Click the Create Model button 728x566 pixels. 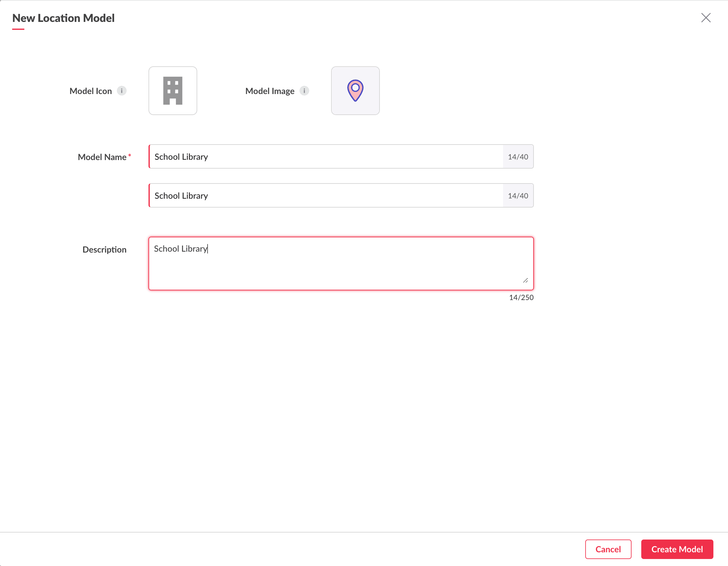[677, 549]
